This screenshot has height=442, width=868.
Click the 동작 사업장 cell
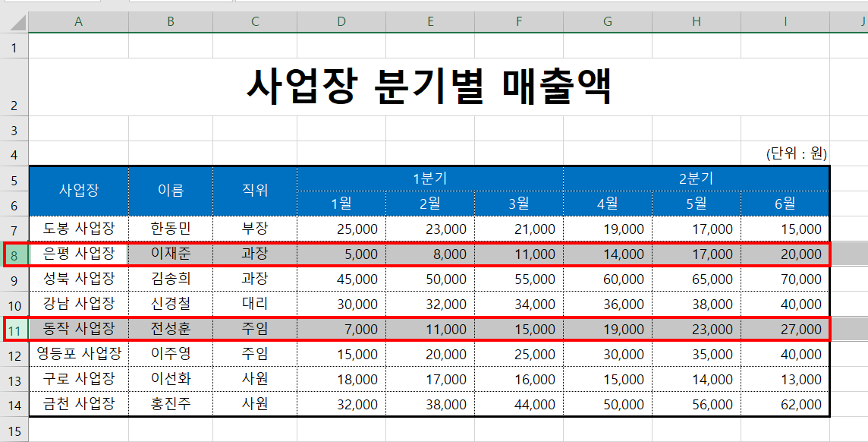pyautogui.click(x=79, y=329)
